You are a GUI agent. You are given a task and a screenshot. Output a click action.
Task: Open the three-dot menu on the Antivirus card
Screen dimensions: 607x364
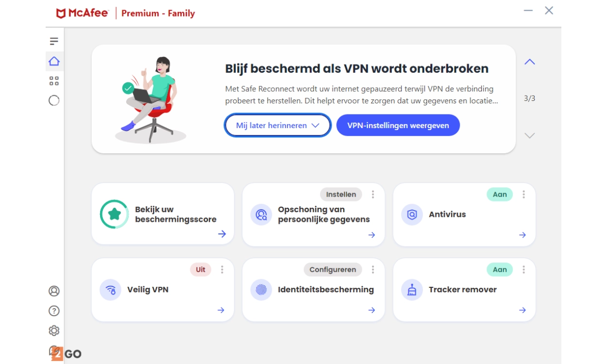[x=523, y=195]
